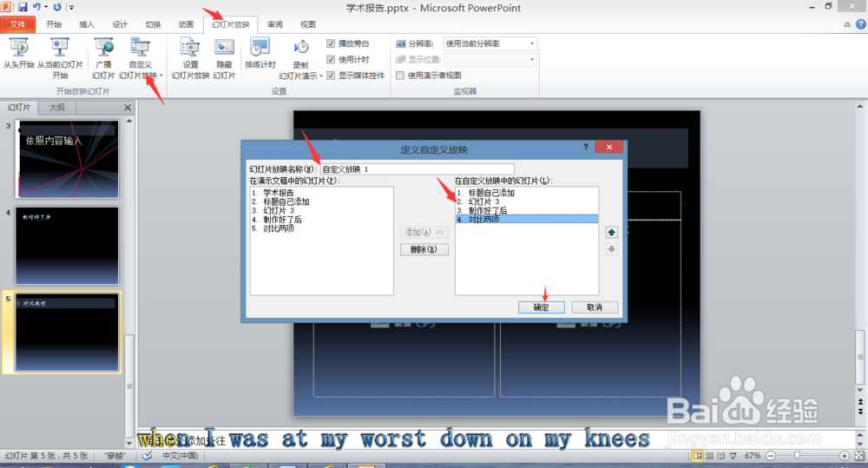Click the Save icon in quick access toolbar
Image resolution: width=868 pixels, height=468 pixels.
point(23,7)
